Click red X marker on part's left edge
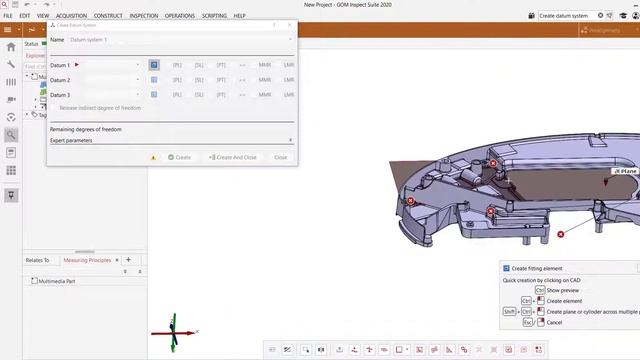Image resolution: width=640 pixels, height=360 pixels. (x=411, y=201)
